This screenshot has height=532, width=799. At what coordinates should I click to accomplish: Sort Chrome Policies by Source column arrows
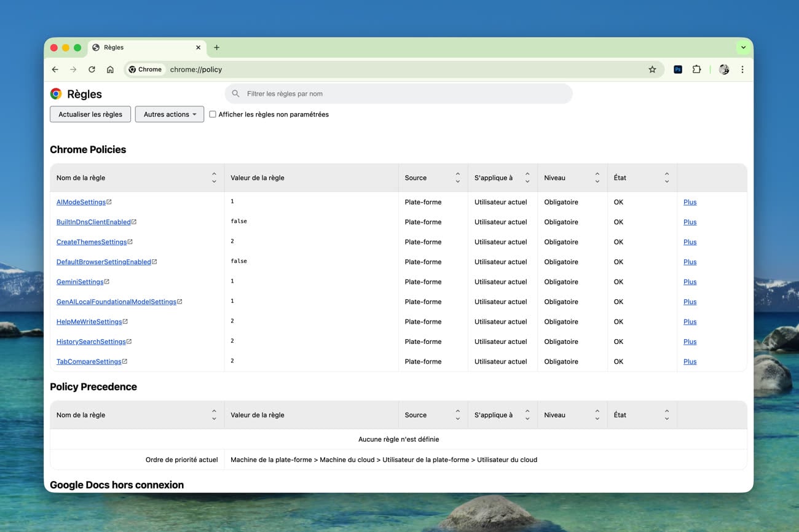click(457, 178)
